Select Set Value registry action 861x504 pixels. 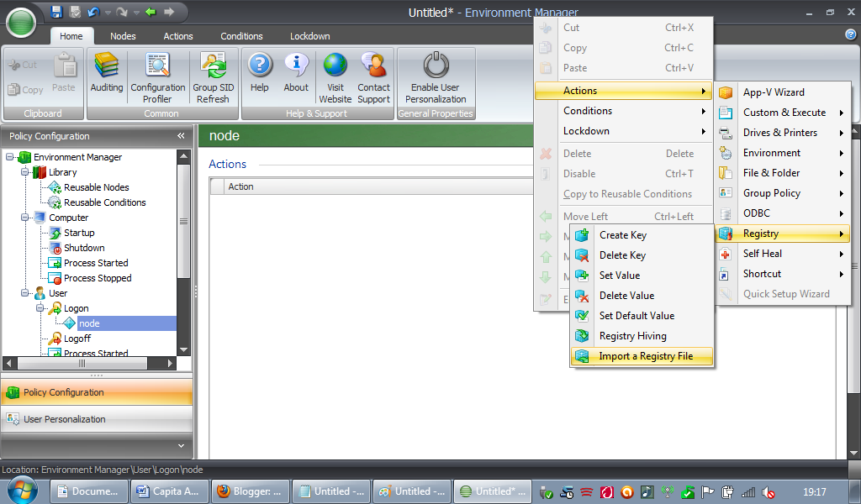pyautogui.click(x=642, y=276)
